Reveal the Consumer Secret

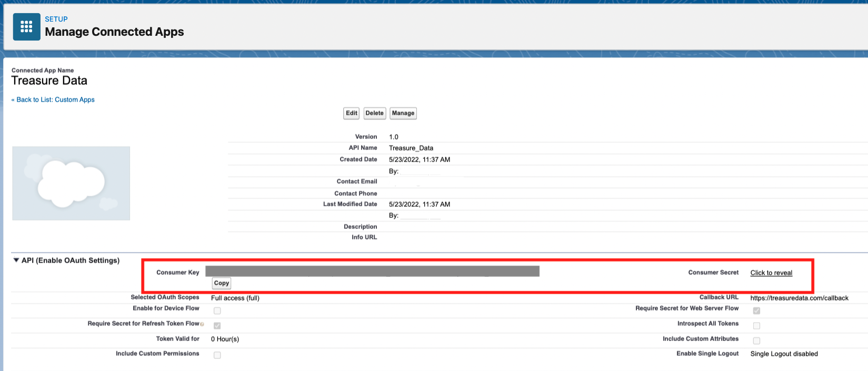pyautogui.click(x=771, y=273)
